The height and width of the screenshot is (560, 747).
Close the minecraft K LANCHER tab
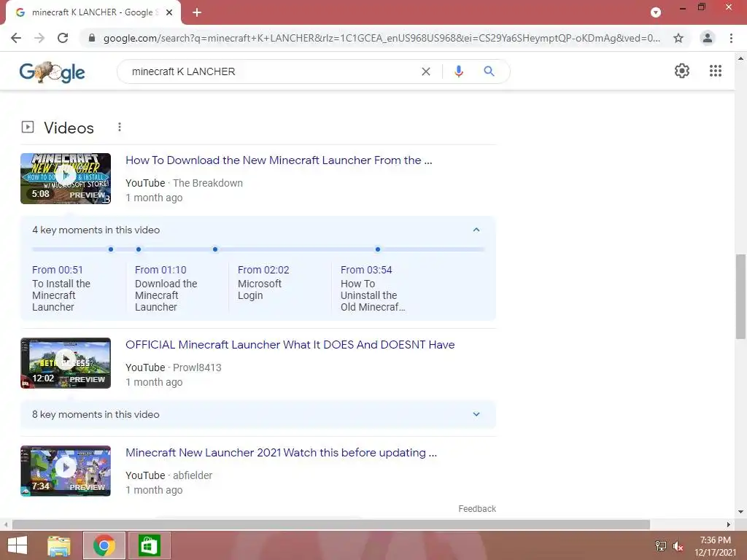[x=169, y=12]
